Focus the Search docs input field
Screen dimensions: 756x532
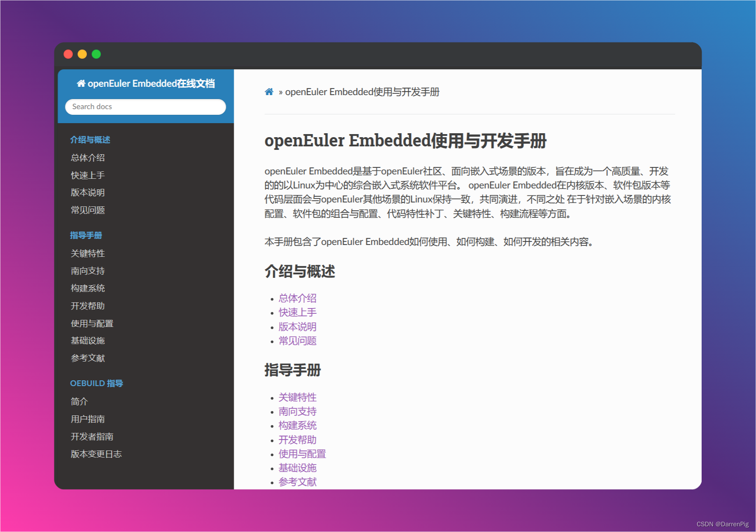click(146, 107)
